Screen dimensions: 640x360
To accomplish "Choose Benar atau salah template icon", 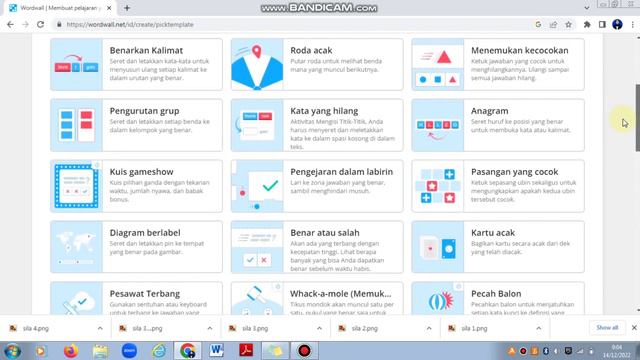I will click(x=257, y=247).
